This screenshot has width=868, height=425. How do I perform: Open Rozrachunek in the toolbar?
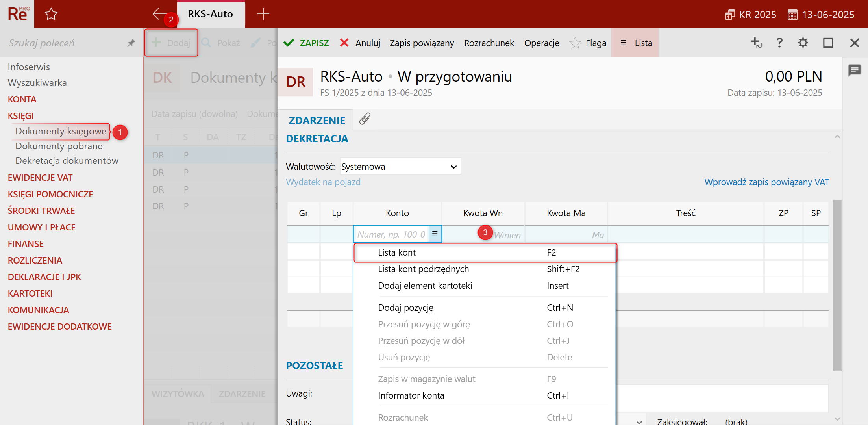489,43
